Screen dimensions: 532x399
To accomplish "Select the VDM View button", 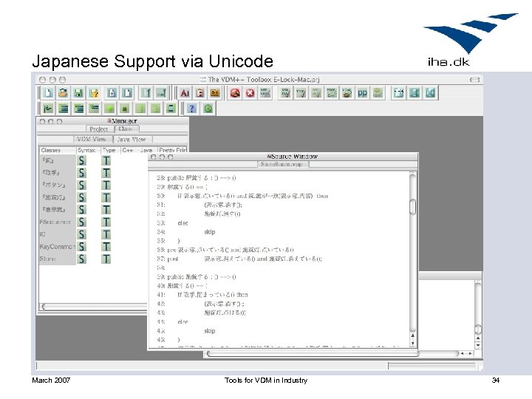I will tap(92, 140).
